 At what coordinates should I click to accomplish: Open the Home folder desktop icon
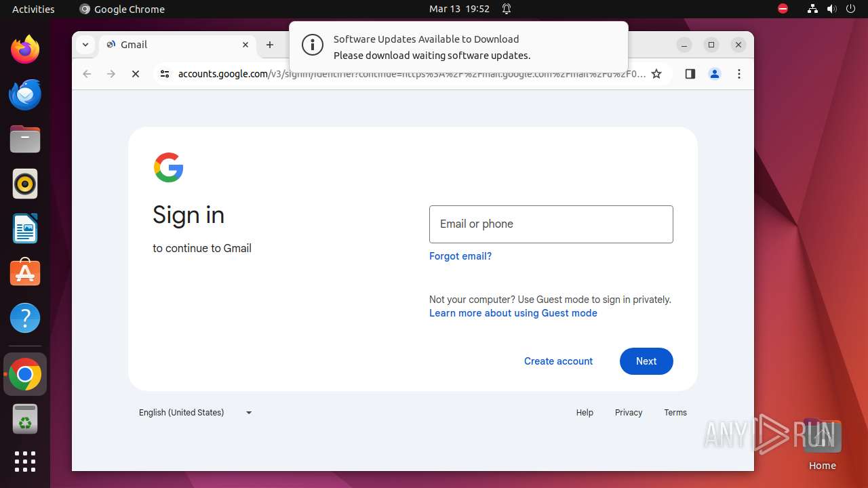pos(822,445)
